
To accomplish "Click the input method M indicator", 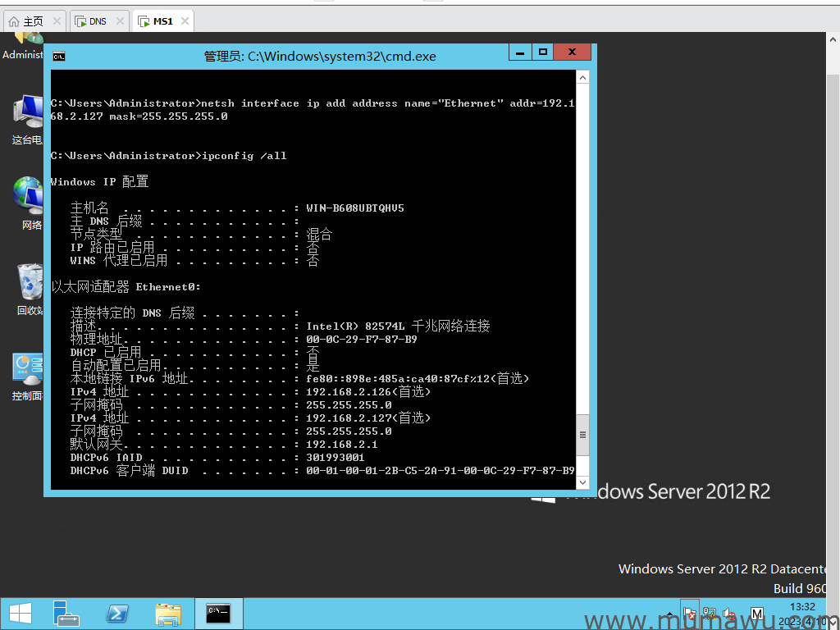I will pos(757,614).
